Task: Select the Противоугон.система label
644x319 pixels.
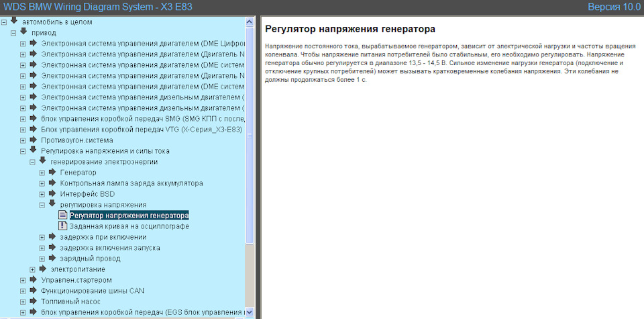Action: tap(77, 140)
